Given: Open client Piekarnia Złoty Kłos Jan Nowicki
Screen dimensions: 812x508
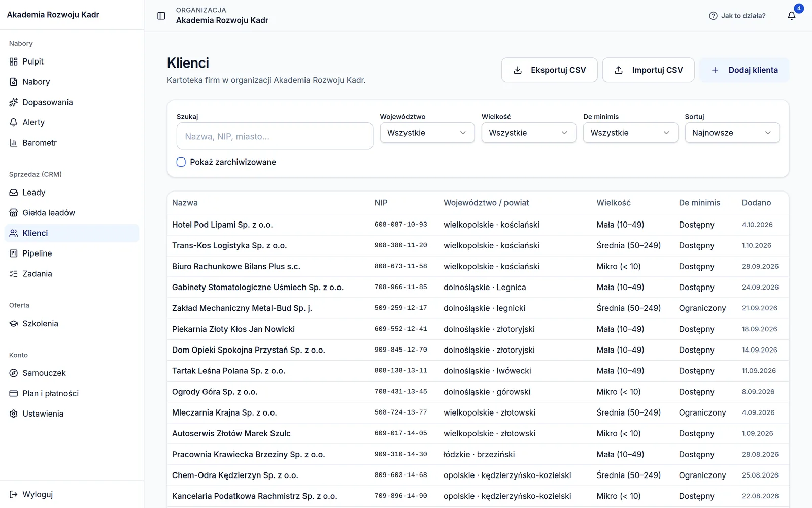Looking at the screenshot, I should (233, 329).
